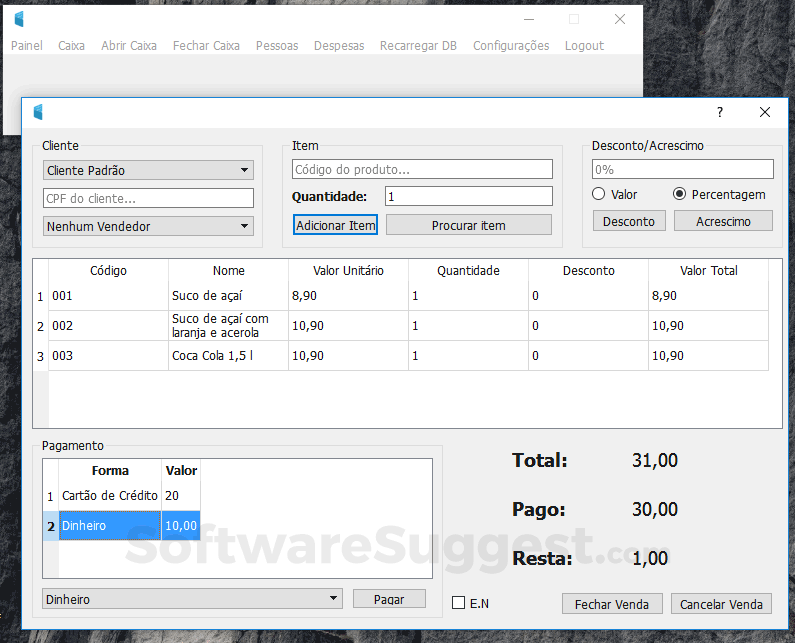This screenshot has height=643, width=795.
Task: Click Configurações in the menu bar
Action: [x=511, y=46]
